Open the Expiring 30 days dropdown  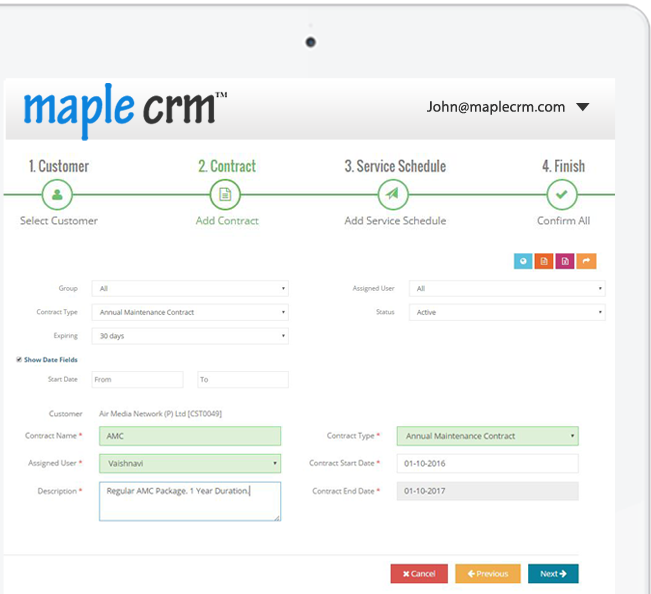tap(190, 336)
